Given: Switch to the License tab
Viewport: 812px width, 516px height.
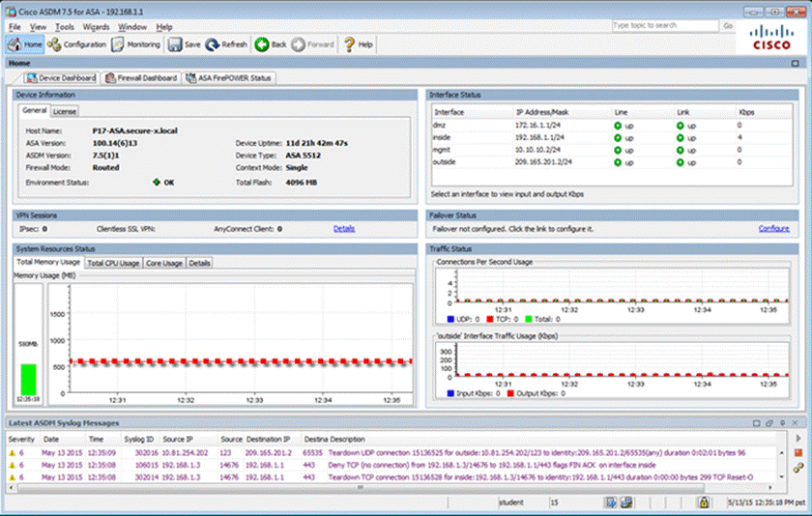Looking at the screenshot, I should pos(65,111).
